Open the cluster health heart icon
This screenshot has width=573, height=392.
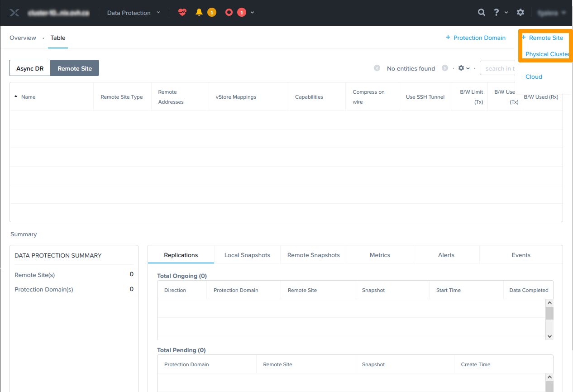tap(182, 13)
